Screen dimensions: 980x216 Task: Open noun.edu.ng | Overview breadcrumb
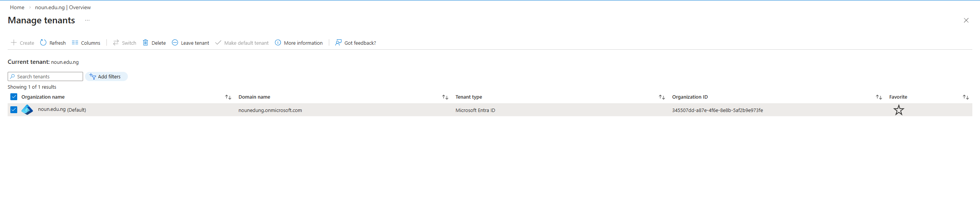[63, 7]
